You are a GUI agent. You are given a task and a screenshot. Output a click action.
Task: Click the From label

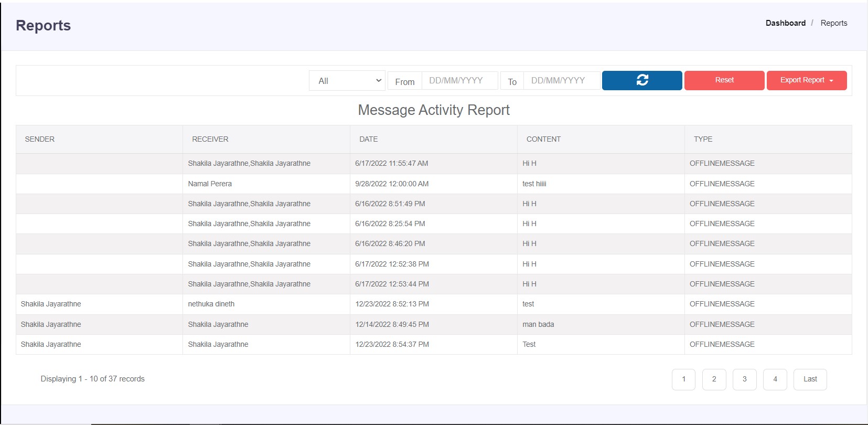click(405, 81)
